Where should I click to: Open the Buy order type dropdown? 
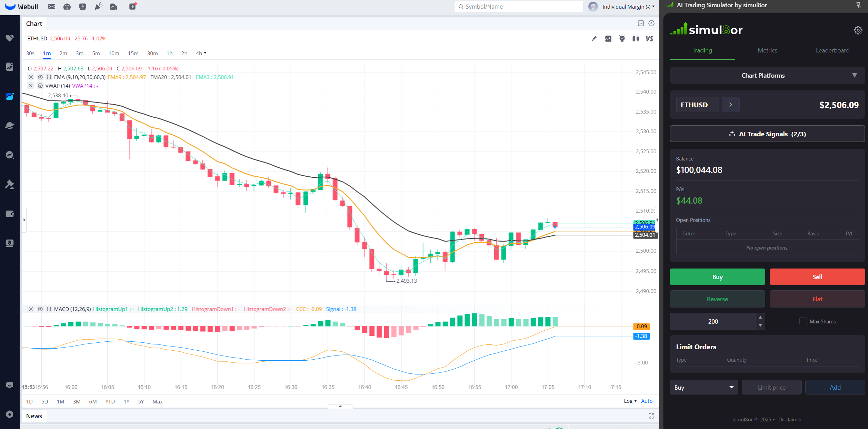click(x=704, y=387)
